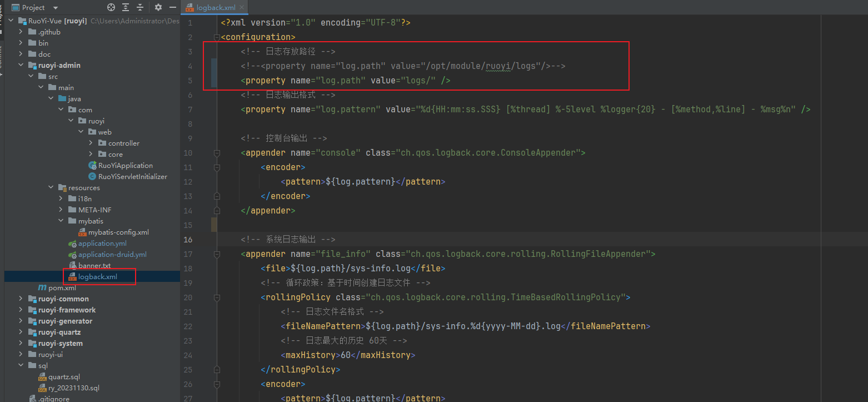
Task: Click fileNamePattern text on line 22
Action: point(466,326)
